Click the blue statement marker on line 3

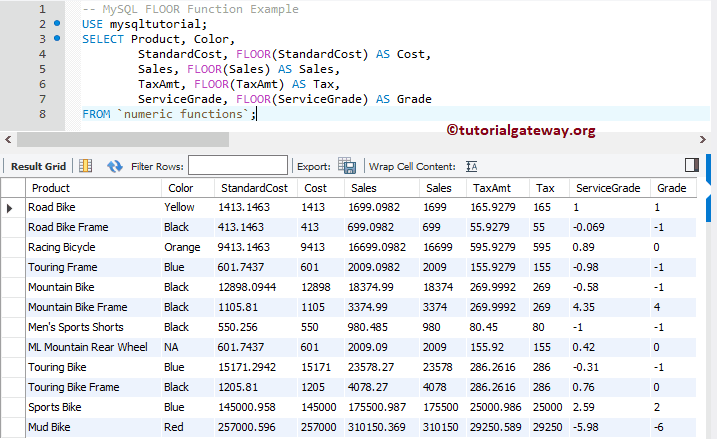56,39
